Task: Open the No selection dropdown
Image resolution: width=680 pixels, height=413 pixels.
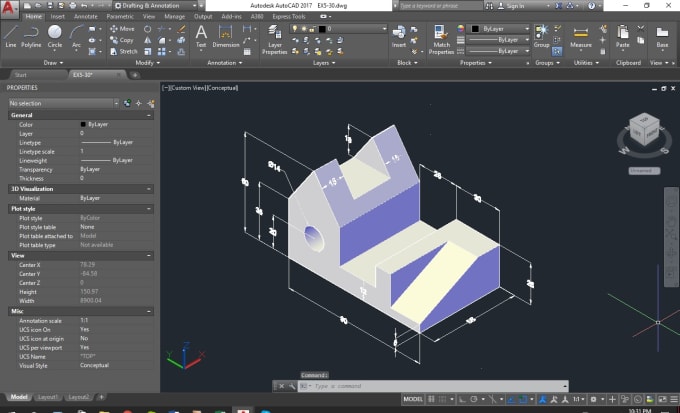Action: [60, 103]
